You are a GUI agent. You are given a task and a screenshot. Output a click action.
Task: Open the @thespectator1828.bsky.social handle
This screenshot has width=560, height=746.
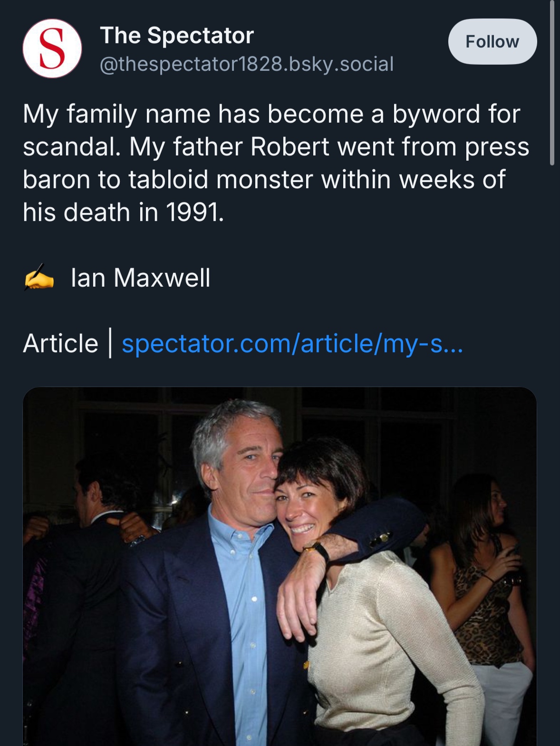[247, 64]
